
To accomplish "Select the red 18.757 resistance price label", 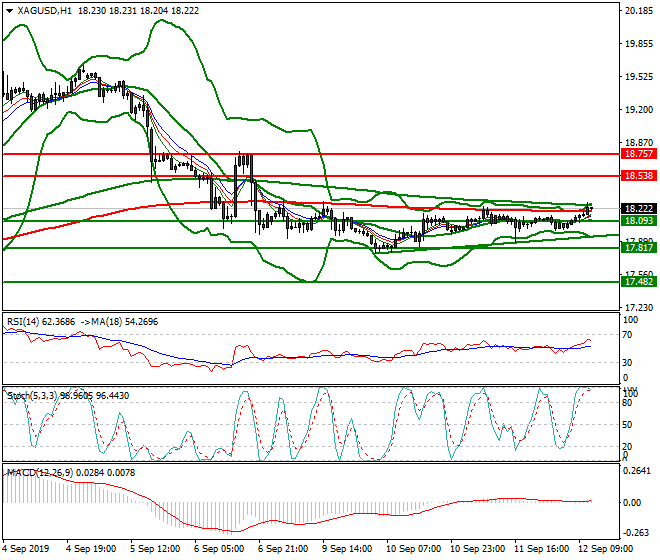I will (639, 154).
